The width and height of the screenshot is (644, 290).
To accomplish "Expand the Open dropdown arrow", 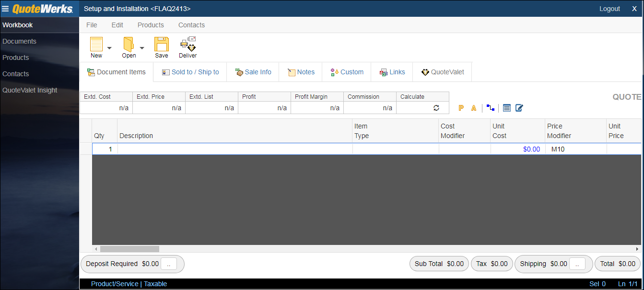I will tap(142, 48).
